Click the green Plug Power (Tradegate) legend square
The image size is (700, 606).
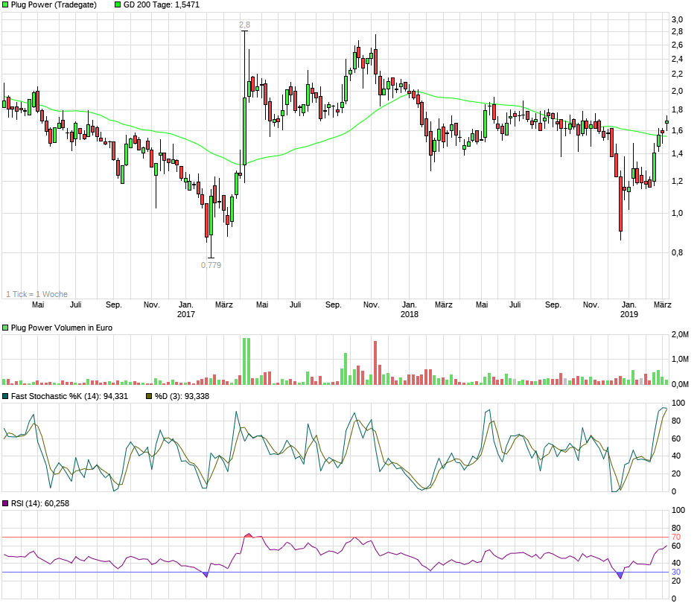click(5, 5)
